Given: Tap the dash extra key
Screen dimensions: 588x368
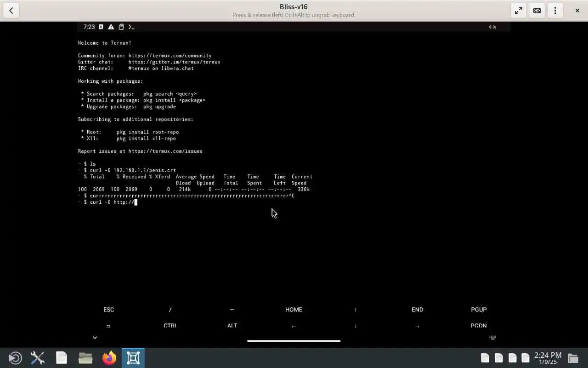Looking at the screenshot, I should click(232, 310).
